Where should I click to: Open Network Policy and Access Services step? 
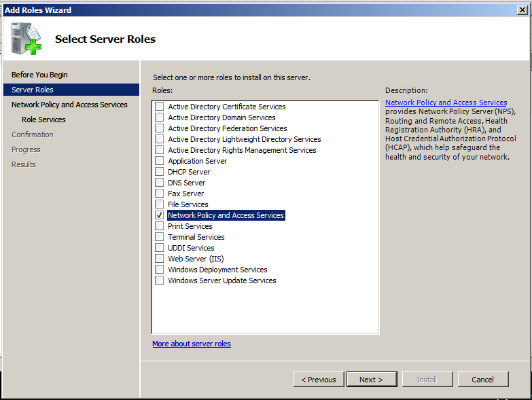[69, 105]
